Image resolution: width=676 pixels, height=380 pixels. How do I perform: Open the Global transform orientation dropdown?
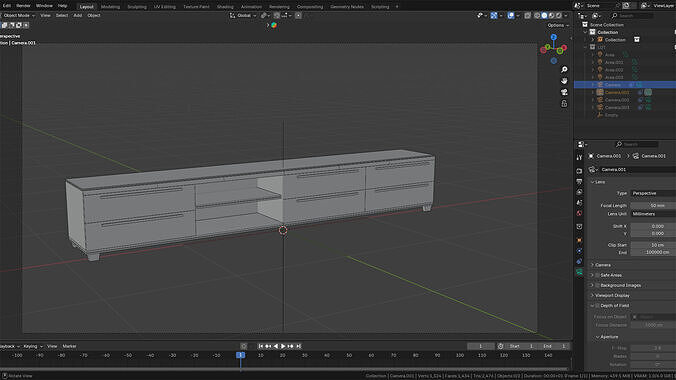(244, 16)
